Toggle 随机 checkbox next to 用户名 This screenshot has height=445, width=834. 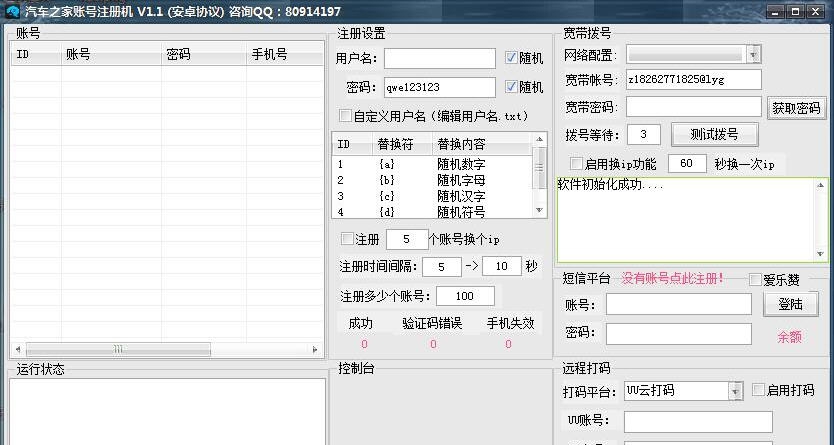[511, 57]
